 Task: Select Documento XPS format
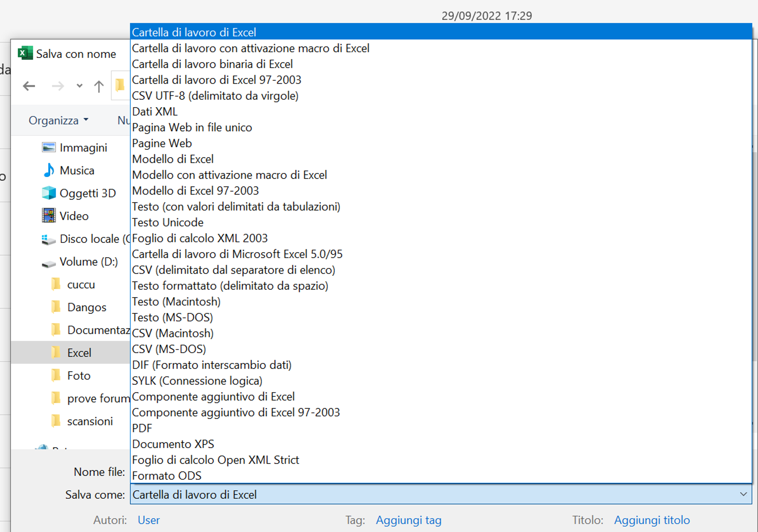441,444
